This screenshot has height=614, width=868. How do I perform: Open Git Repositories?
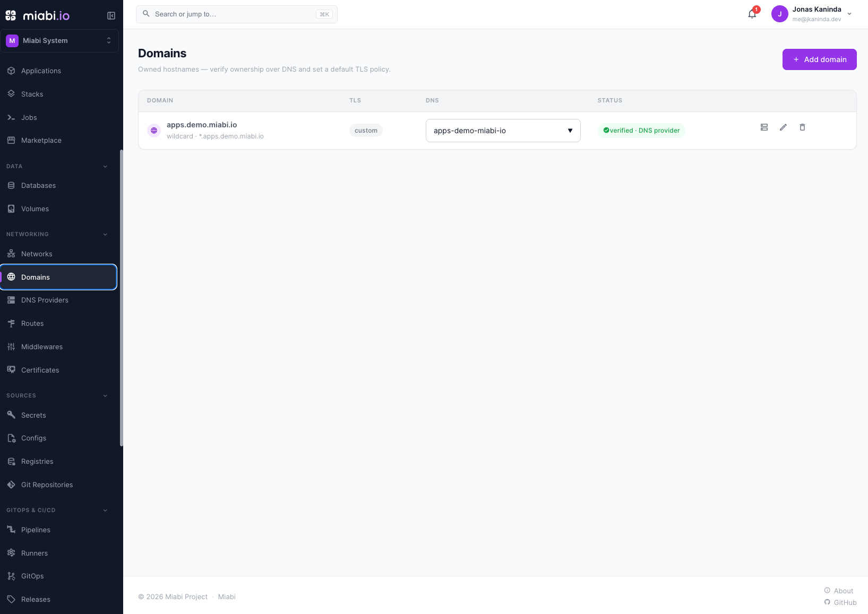[58, 485]
